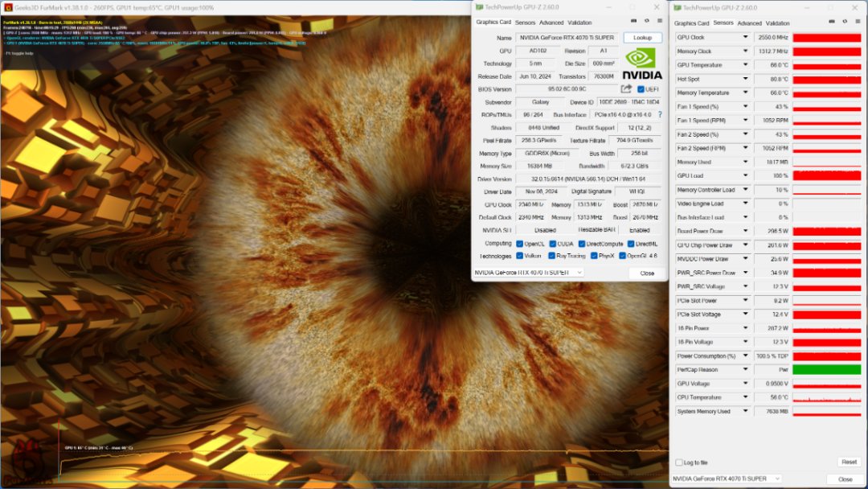Click the GPU Clock red sensor graph
The height and width of the screenshot is (489, 868).
(826, 37)
